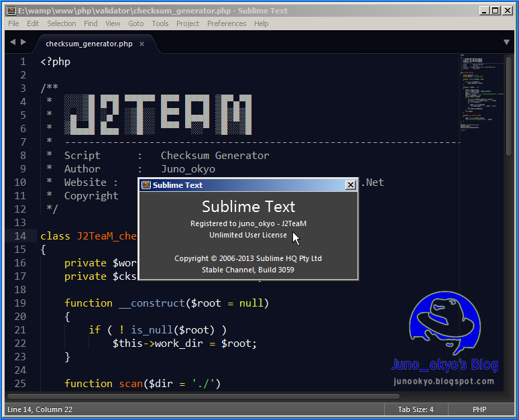Close the Sublime Text about dialog
The height and width of the screenshot is (420, 519).
[350, 185]
